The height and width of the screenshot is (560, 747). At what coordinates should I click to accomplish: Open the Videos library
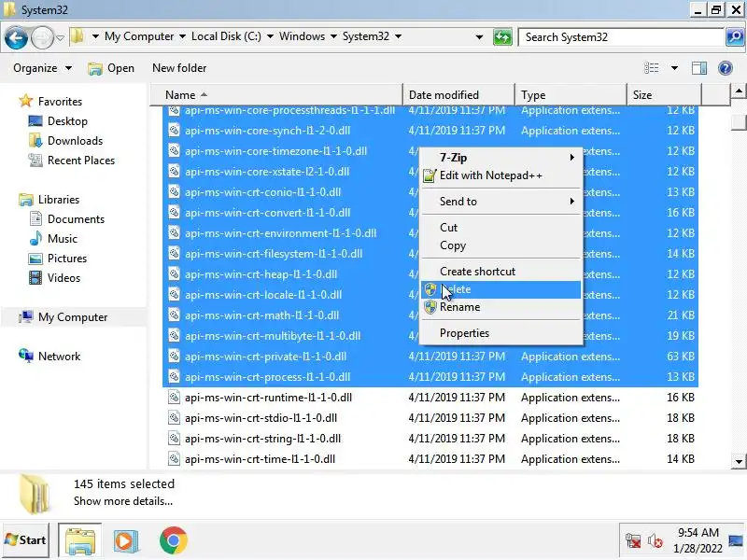click(x=54, y=277)
